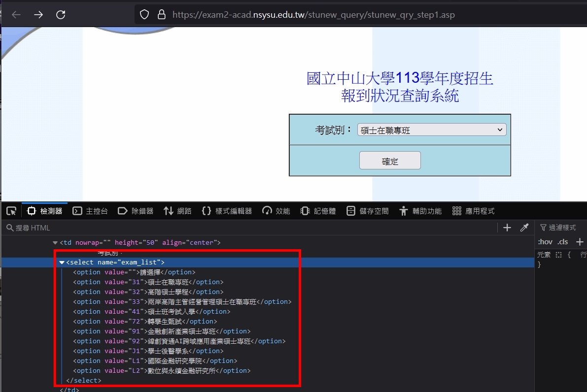The width and height of the screenshot is (587, 392).
Task: Select the option value 31 碩士在職專班 line
Action: 148,282
